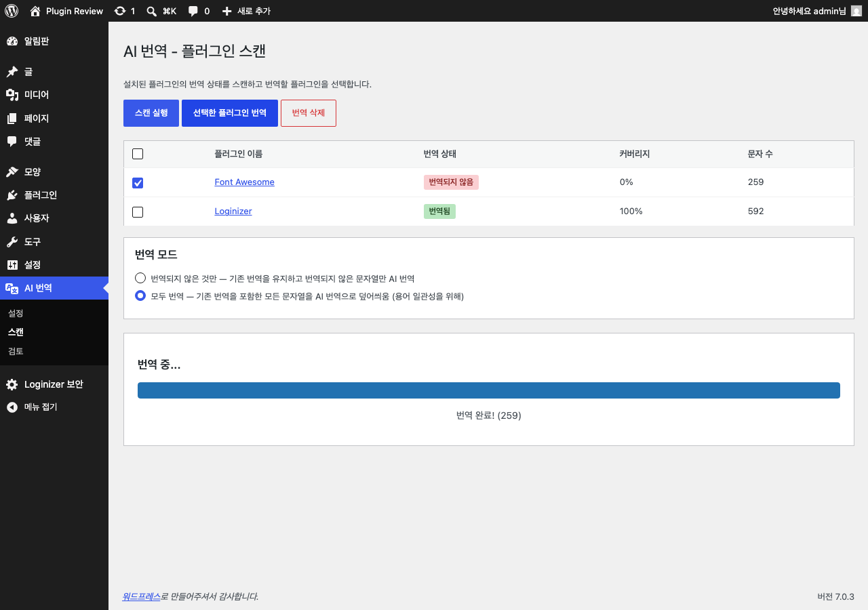
Task: Click the 선택한 플러그인 번역 button
Action: [x=230, y=113]
